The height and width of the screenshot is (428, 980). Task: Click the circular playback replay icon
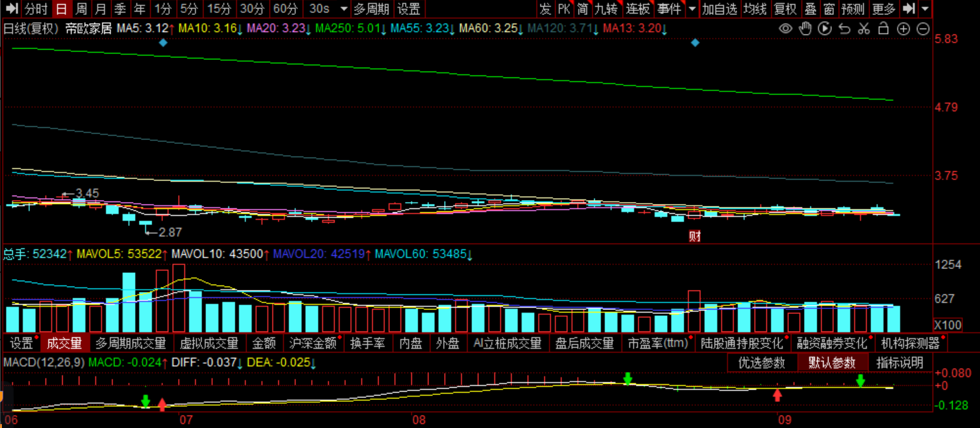[825, 29]
